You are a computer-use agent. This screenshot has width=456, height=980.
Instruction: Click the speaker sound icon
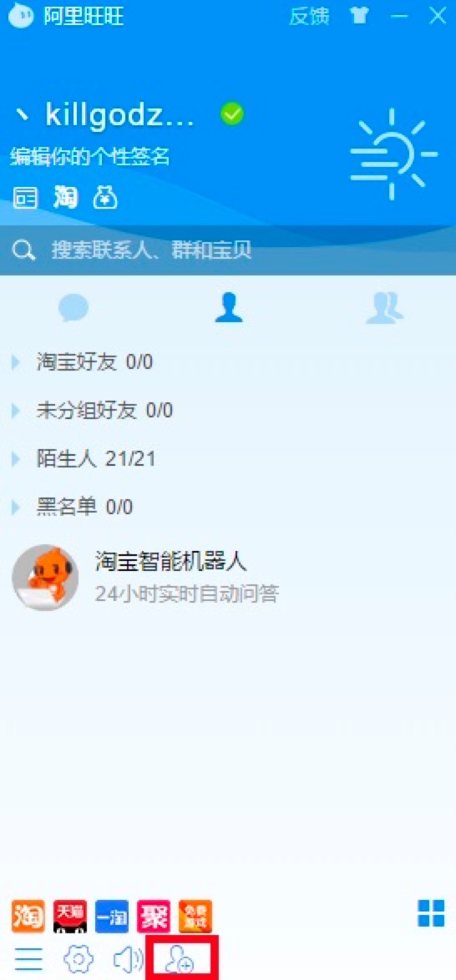tap(129, 958)
